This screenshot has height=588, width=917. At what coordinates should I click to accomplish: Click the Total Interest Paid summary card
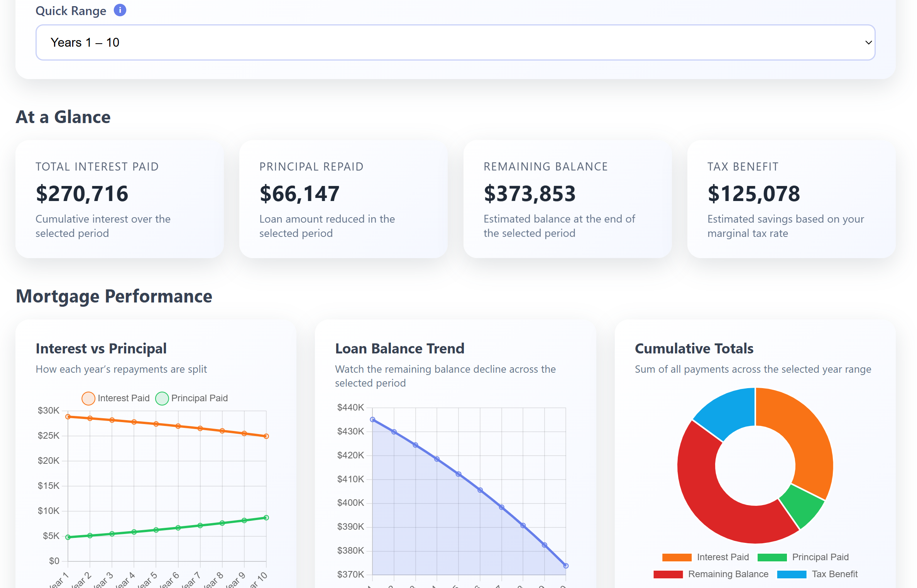[120, 199]
